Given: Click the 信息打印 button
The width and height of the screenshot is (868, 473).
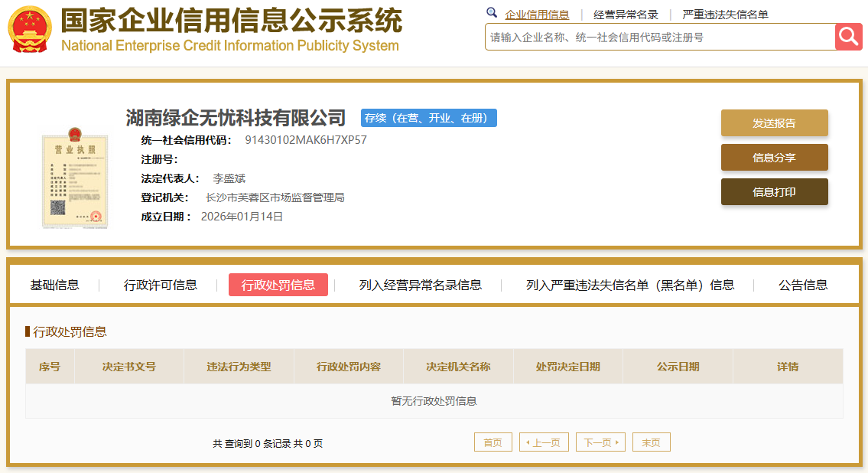Looking at the screenshot, I should tap(774, 191).
